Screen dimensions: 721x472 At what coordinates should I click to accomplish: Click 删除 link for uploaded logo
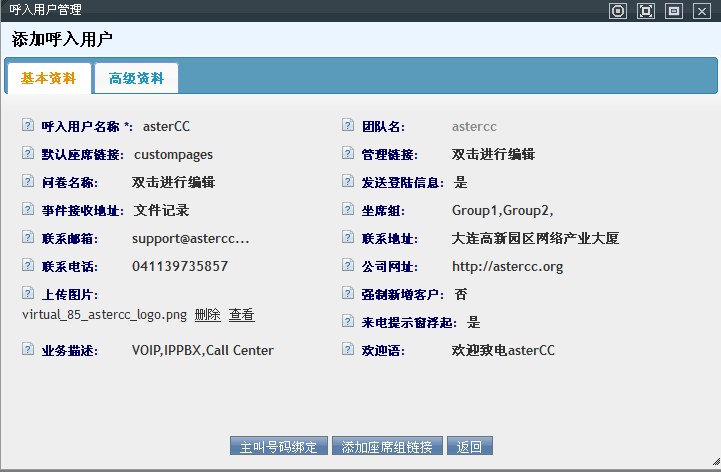point(207,314)
